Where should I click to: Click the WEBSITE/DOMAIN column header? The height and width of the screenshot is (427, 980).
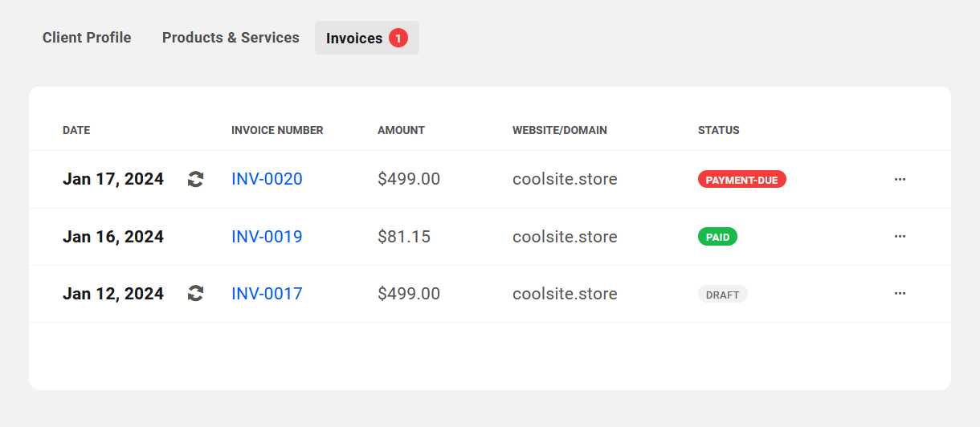pos(560,130)
